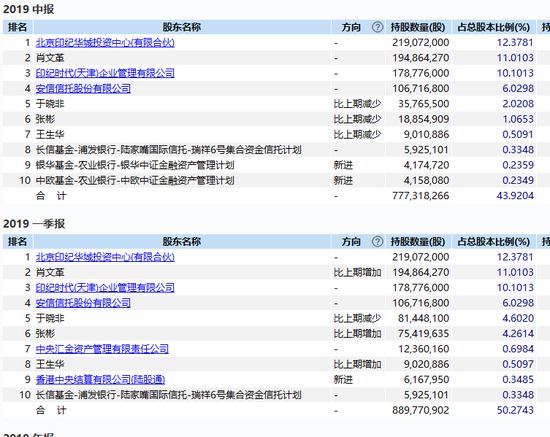Screen dimensions: 550x437
Task: Click 比上期增加 in 肖文革's 2019 一季报 row
Action: pyautogui.click(x=357, y=273)
